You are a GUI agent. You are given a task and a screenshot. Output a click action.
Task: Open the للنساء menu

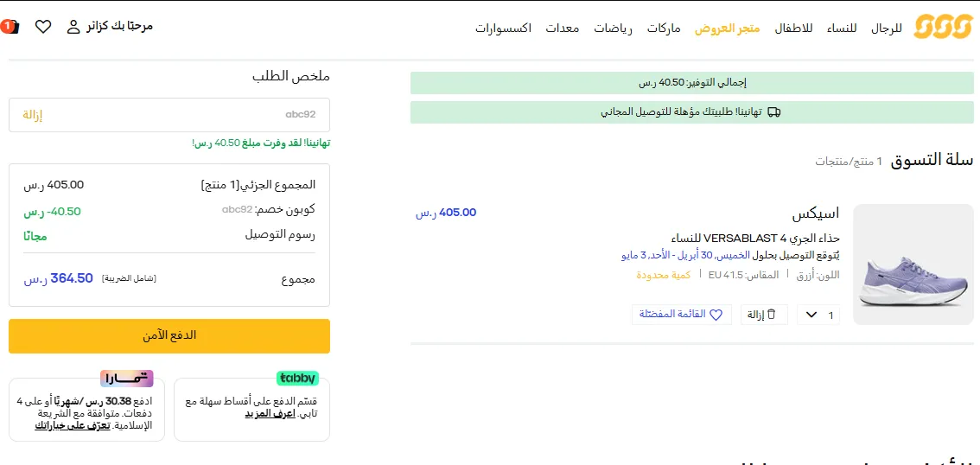842,29
